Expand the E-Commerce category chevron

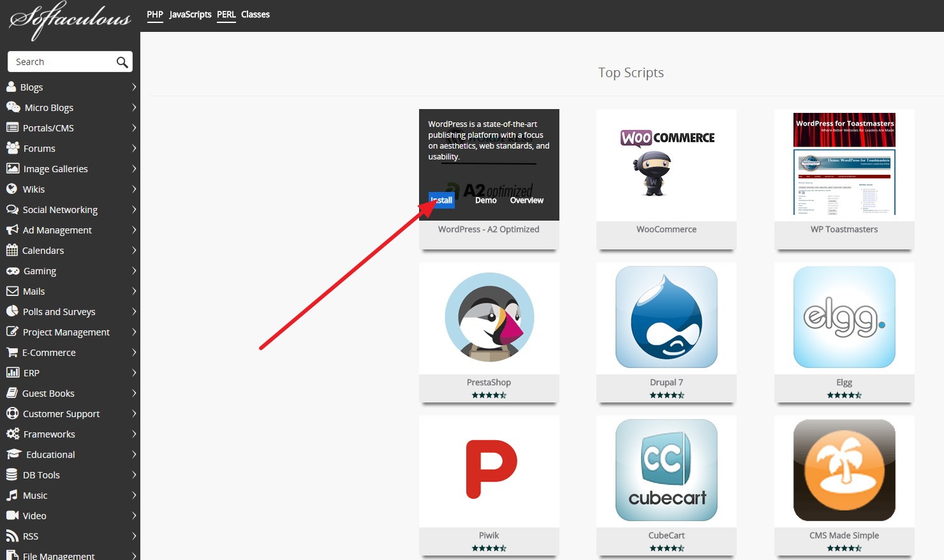[134, 352]
